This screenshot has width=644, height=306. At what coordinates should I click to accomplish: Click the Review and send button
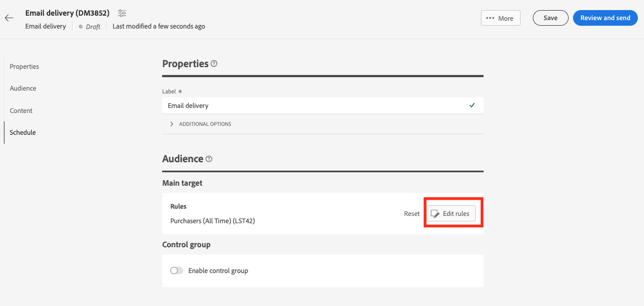click(x=605, y=18)
